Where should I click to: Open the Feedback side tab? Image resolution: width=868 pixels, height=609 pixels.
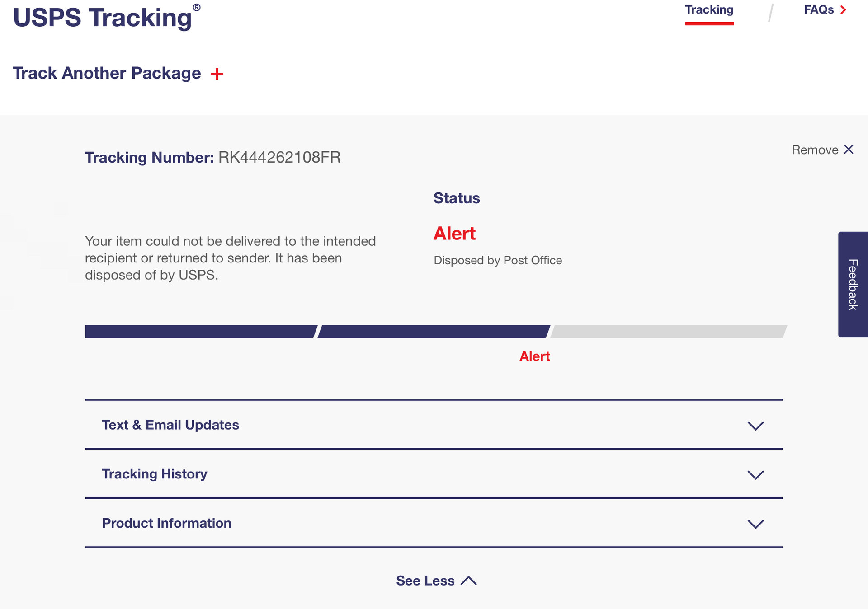853,285
